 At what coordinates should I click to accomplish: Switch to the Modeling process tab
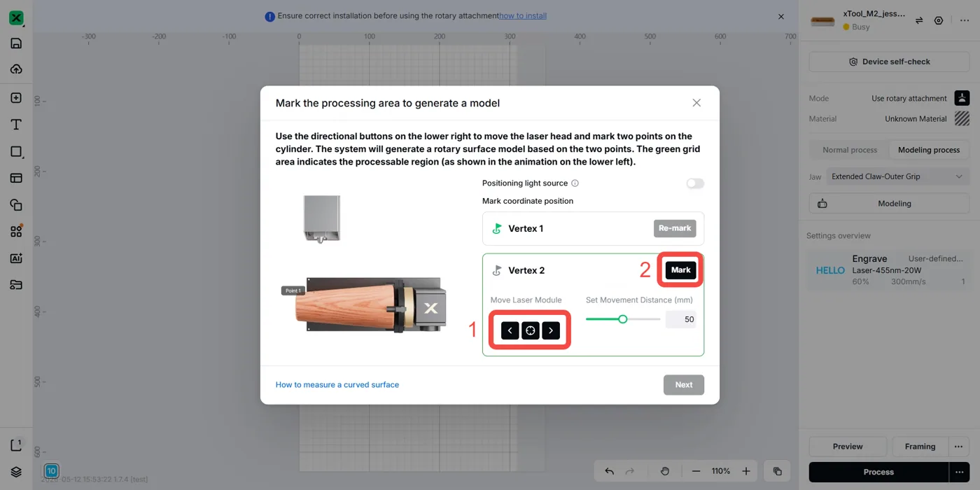pos(929,150)
